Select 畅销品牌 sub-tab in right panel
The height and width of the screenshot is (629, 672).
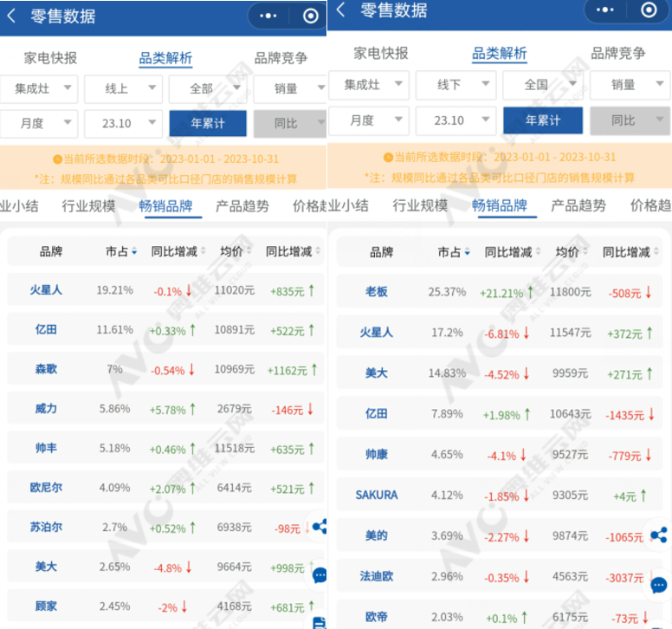[x=500, y=206]
